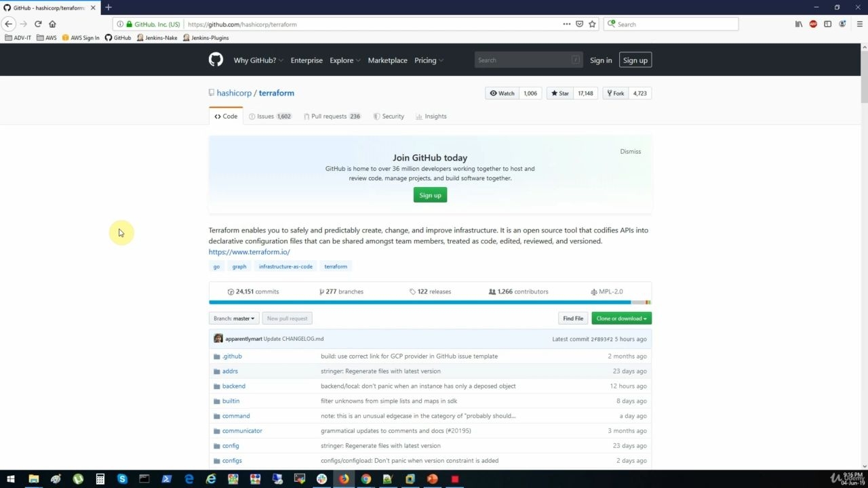This screenshot has width=868, height=488.
Task: View the 122 releases link
Action: coord(431,291)
